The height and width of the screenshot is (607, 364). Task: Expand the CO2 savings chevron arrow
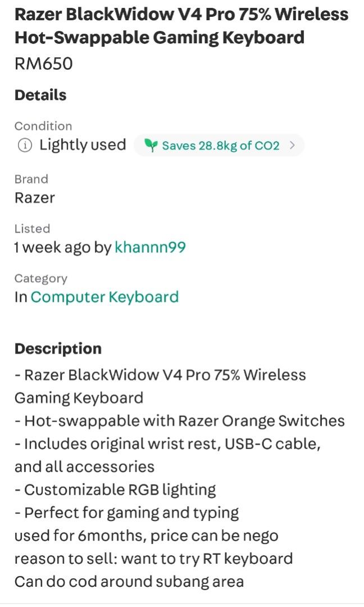(x=293, y=145)
